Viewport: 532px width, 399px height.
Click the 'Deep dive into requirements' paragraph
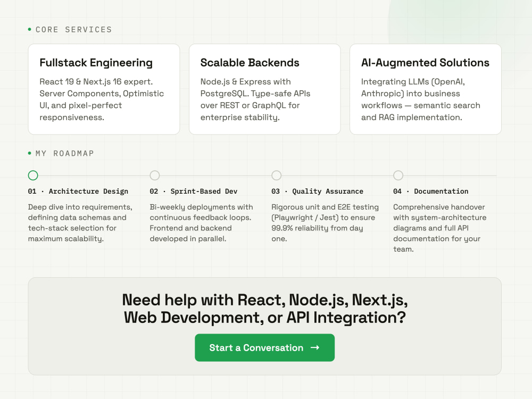[80, 222]
